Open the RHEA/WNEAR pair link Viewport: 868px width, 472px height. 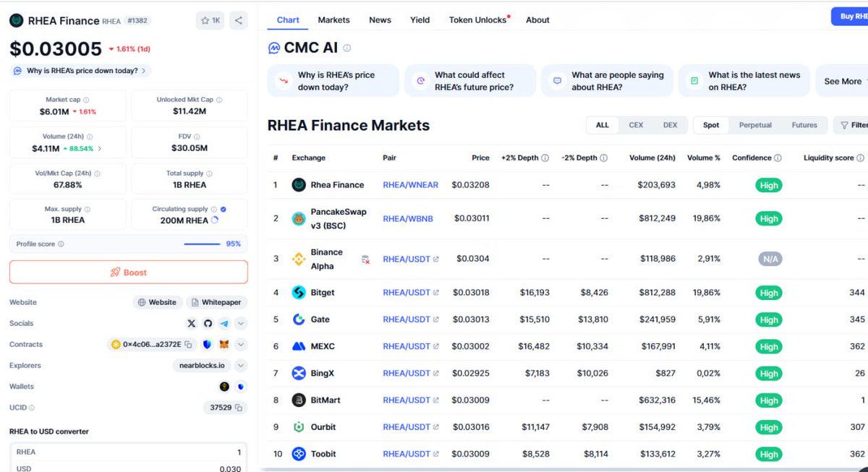410,185
